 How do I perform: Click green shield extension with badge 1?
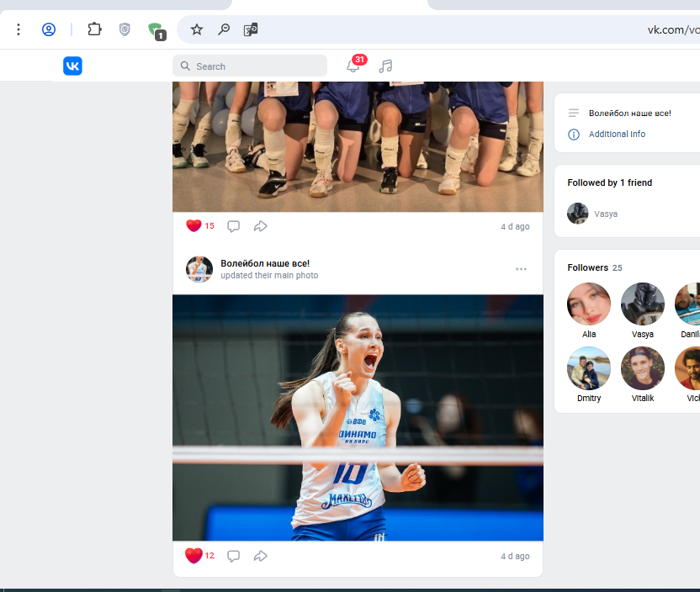pos(156,31)
